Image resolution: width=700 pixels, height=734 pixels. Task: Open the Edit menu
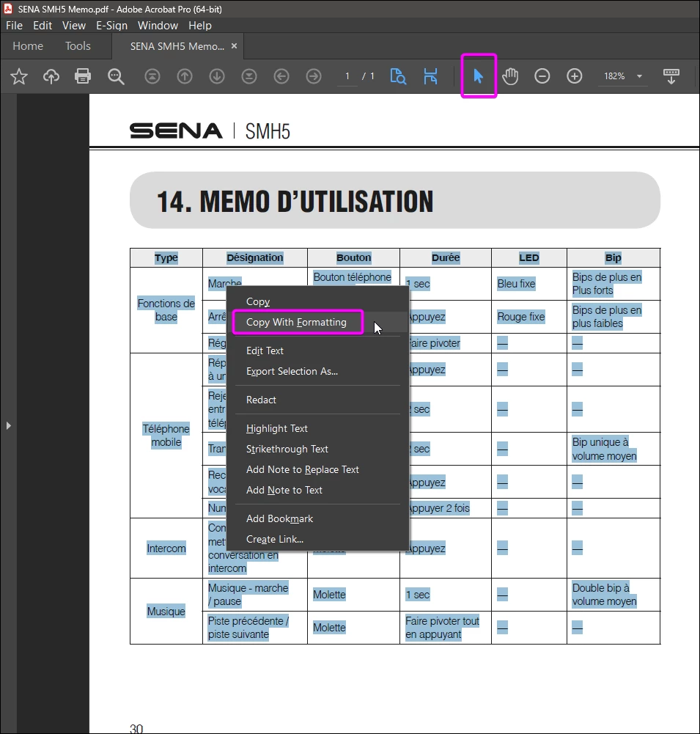click(42, 25)
